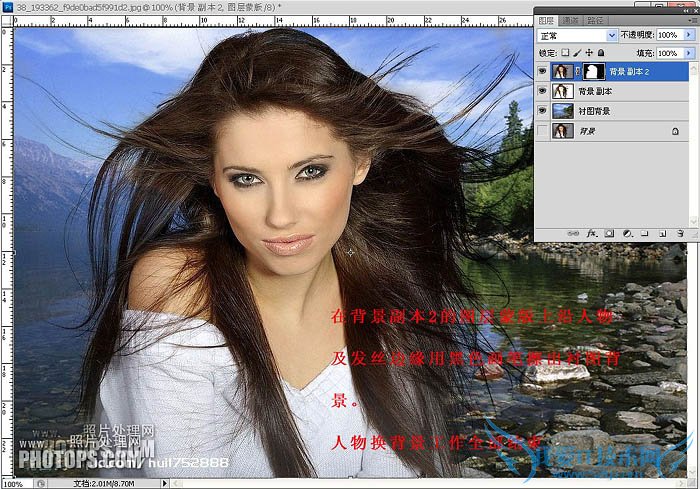700x489 pixels.
Task: Toggle lock all padlock icon
Action: click(x=601, y=53)
